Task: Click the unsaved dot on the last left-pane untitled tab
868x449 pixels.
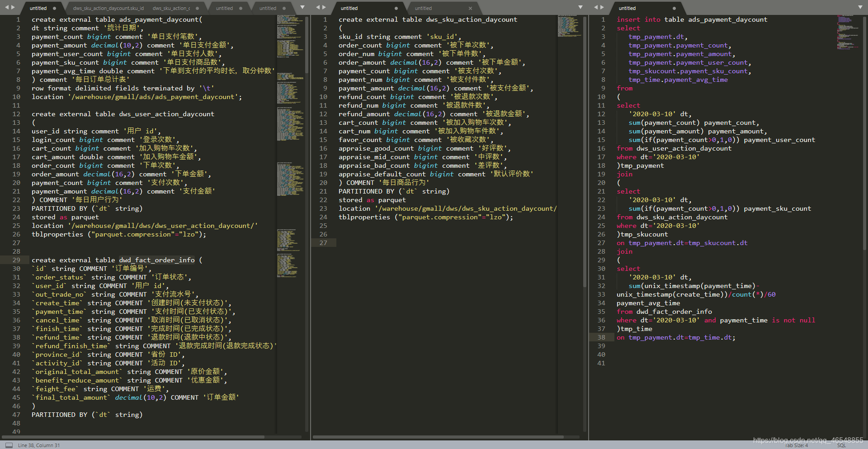Action: coord(284,8)
